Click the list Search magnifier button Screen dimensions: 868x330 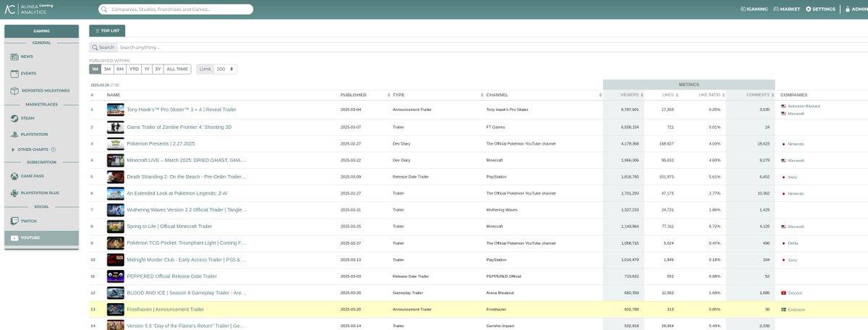click(x=103, y=47)
